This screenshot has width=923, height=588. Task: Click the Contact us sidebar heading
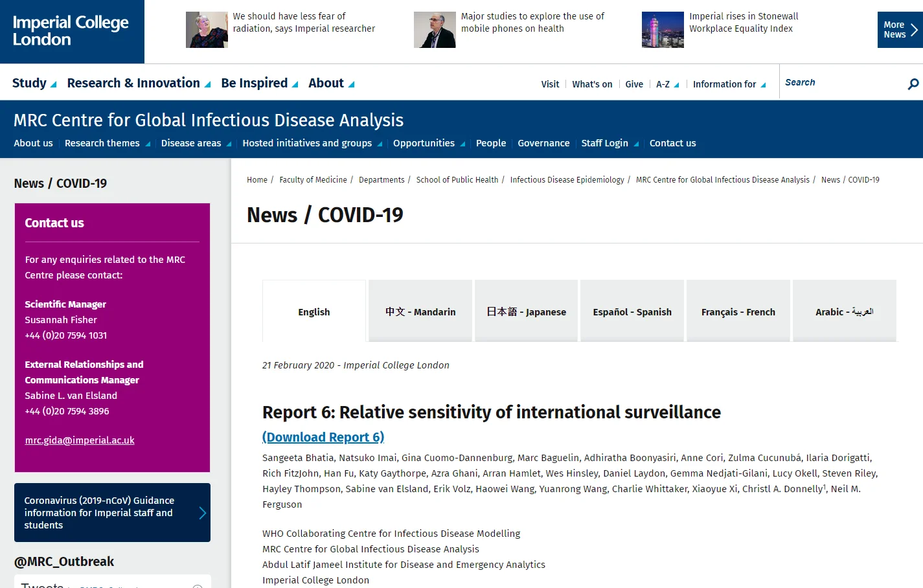point(54,223)
